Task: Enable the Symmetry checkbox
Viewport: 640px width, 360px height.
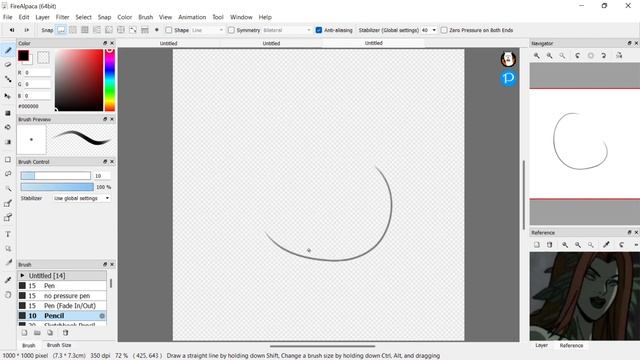Action: 231,30
